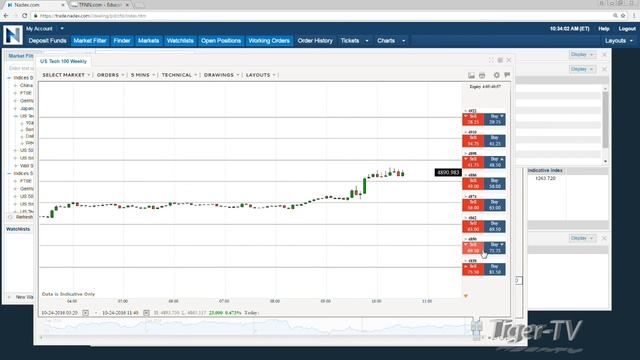
Task: Click Buy 49.50 contract button
Action: click(495, 162)
